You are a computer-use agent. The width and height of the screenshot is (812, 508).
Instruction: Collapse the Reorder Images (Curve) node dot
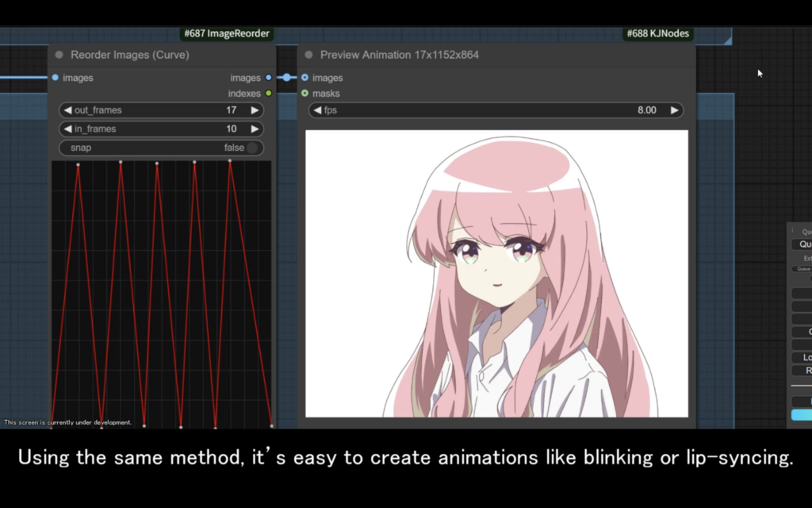(59, 55)
